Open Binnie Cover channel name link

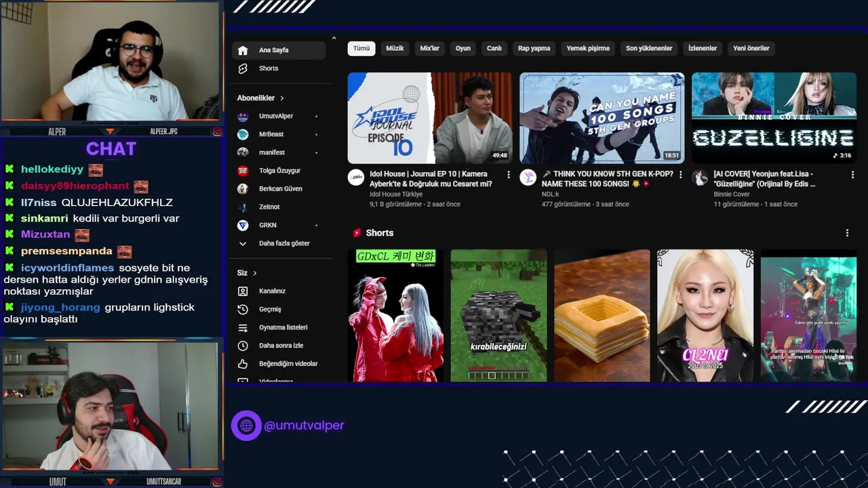732,195
